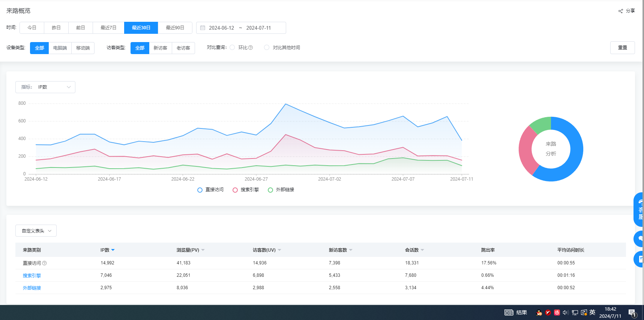Click the pink donut chart segment
The width and height of the screenshot is (644, 320).
pos(525,150)
